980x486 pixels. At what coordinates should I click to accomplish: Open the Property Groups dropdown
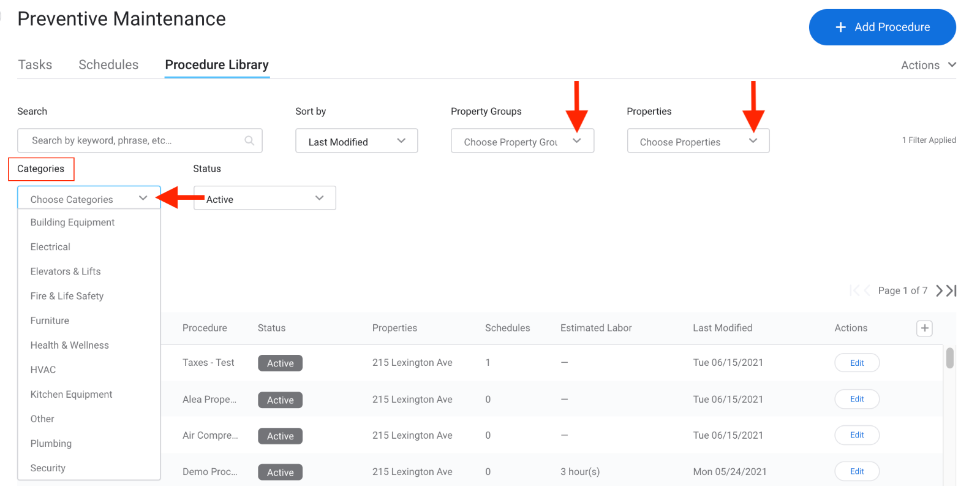[x=522, y=141]
